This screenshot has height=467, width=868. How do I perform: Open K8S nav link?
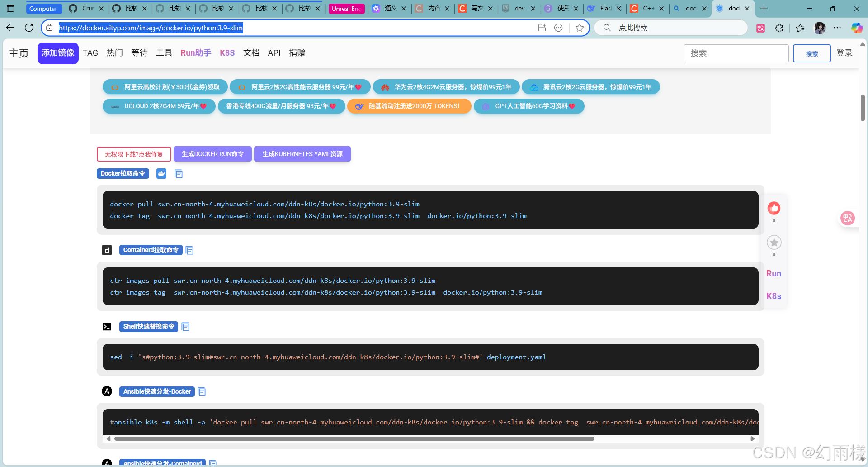(227, 53)
